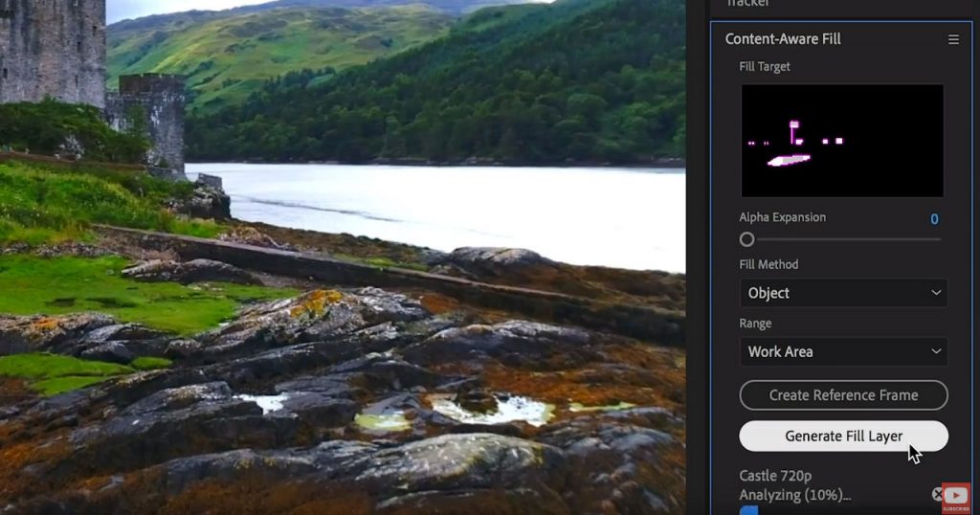Click the Alpha Expansion label
The image size is (980, 515).
tap(783, 217)
